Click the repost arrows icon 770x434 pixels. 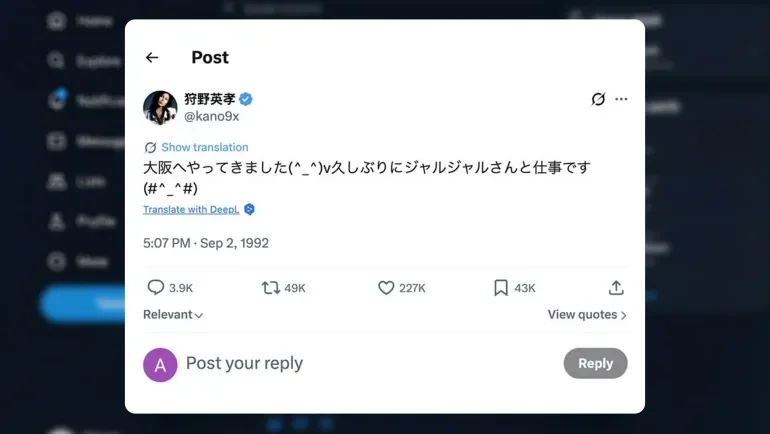pos(270,288)
